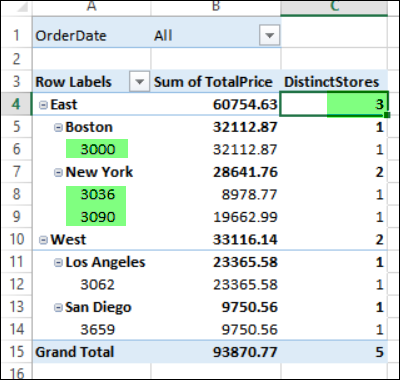Collapse the San Diego city group
400x380 pixels.
(x=58, y=308)
